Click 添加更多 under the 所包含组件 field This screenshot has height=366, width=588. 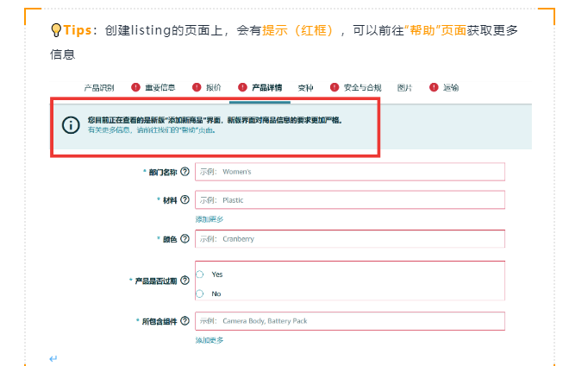click(209, 340)
